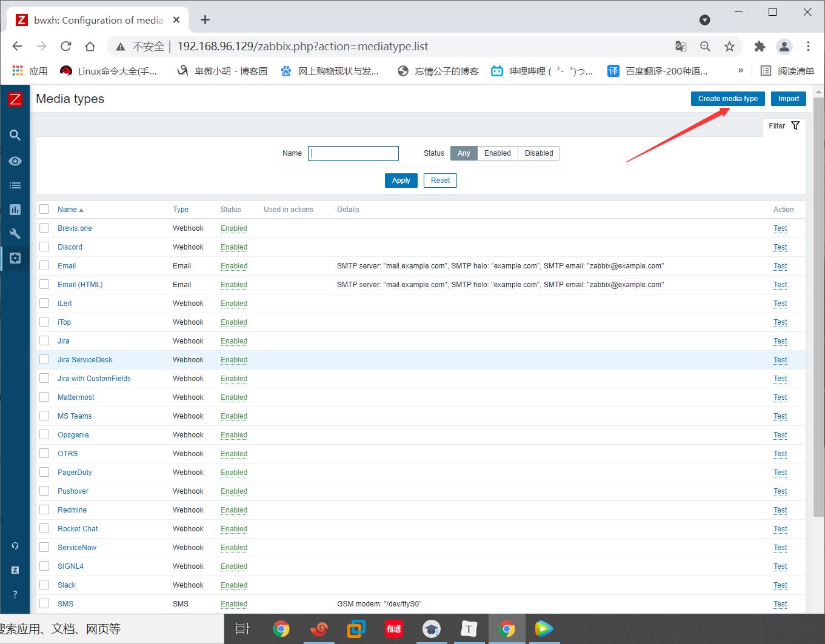Viewport: 825px width, 644px height.
Task: Open 阅读清单 reading list
Action: (x=787, y=71)
